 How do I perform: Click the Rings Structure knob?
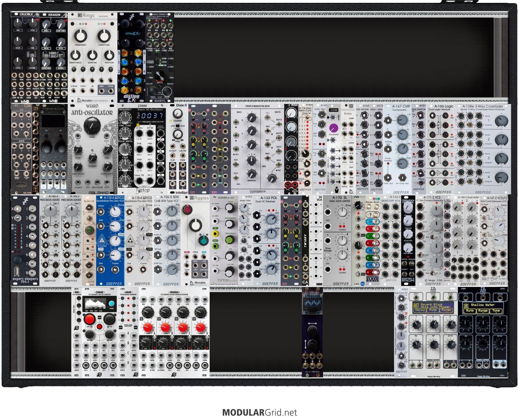pos(104,36)
